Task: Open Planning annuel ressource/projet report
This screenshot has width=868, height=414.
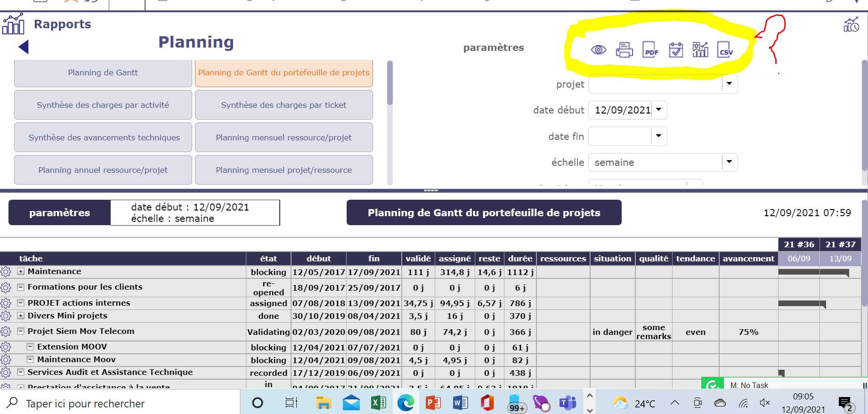Action: pos(103,170)
